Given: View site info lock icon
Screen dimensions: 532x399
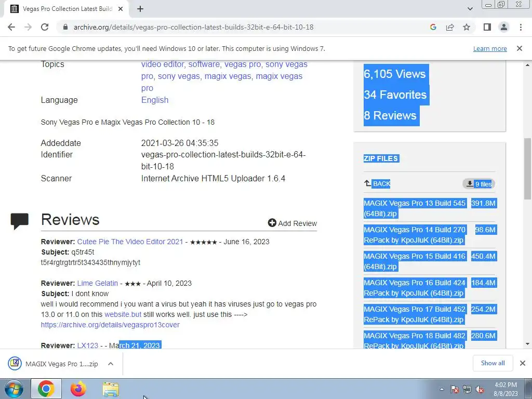Looking at the screenshot, I should point(65,27).
